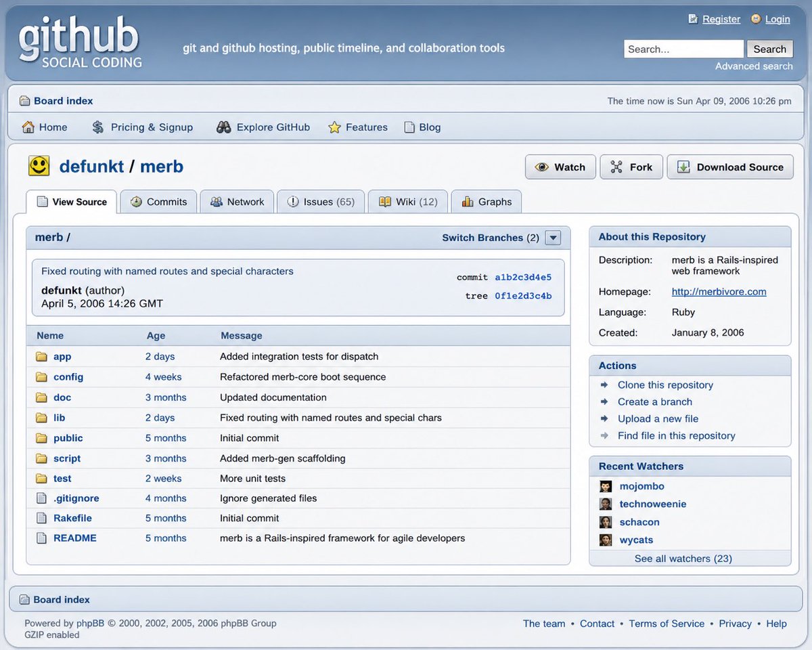Click the Explore GitHub binoculars icon

click(224, 127)
